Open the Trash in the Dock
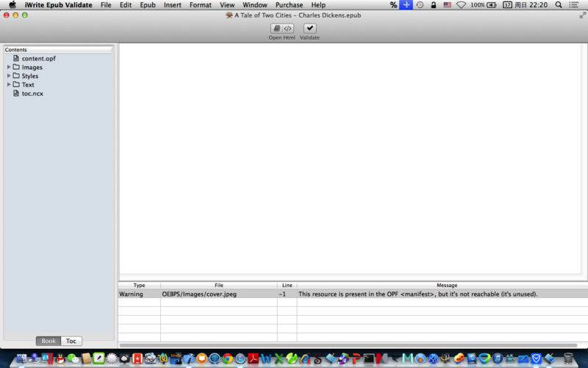 click(568, 358)
